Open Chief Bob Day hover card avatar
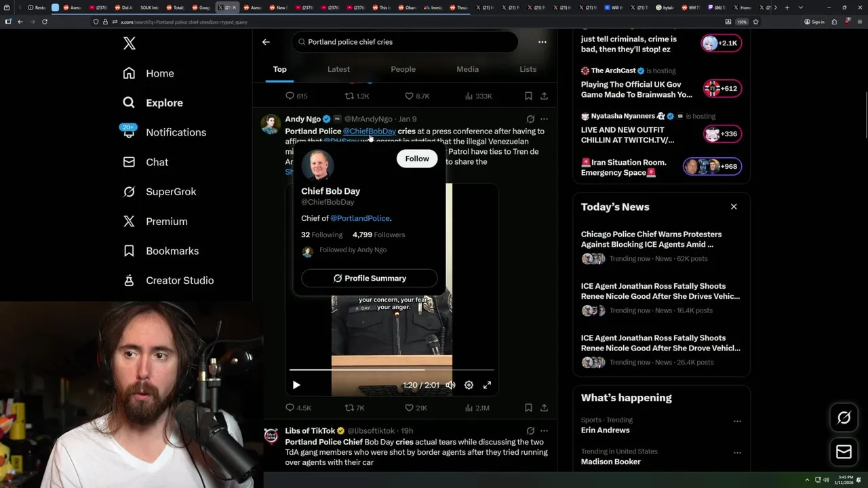 click(x=317, y=165)
